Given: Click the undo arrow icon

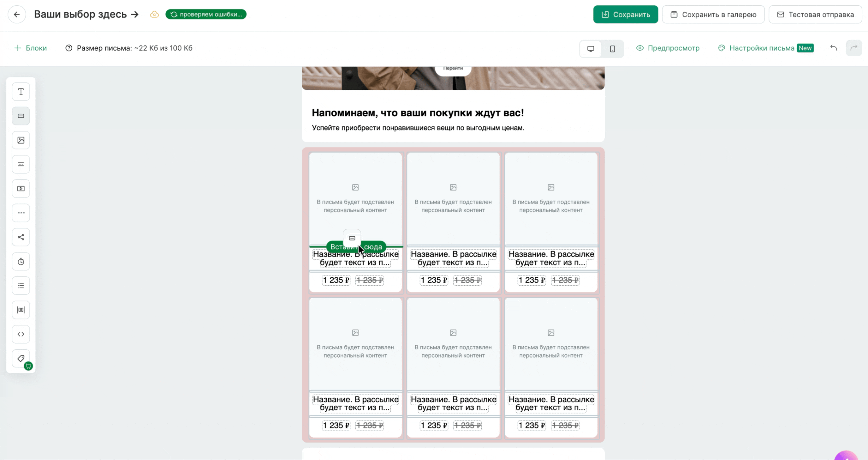Looking at the screenshot, I should pos(834,48).
